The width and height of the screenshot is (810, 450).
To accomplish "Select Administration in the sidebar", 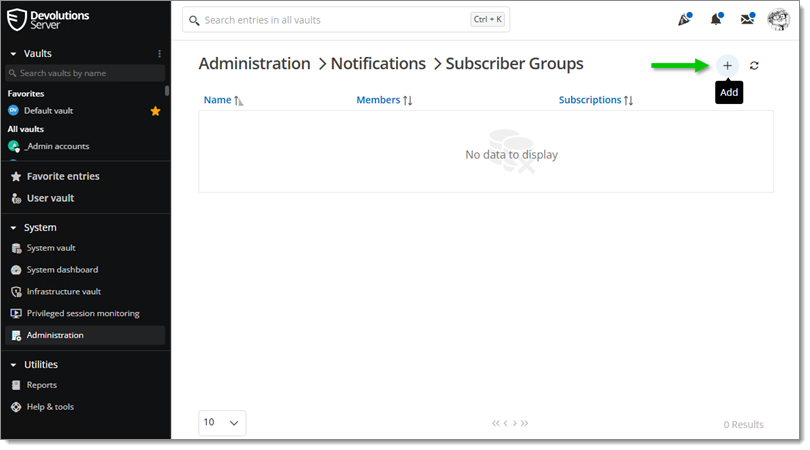I will tap(55, 335).
